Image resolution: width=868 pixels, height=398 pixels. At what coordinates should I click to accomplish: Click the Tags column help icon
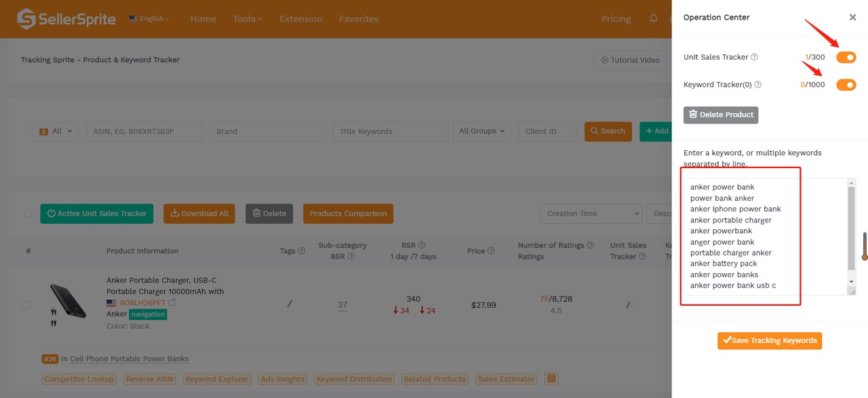(301, 251)
